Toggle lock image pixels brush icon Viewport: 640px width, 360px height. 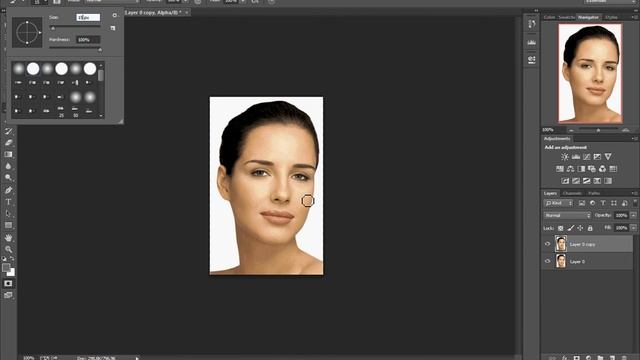(571, 228)
